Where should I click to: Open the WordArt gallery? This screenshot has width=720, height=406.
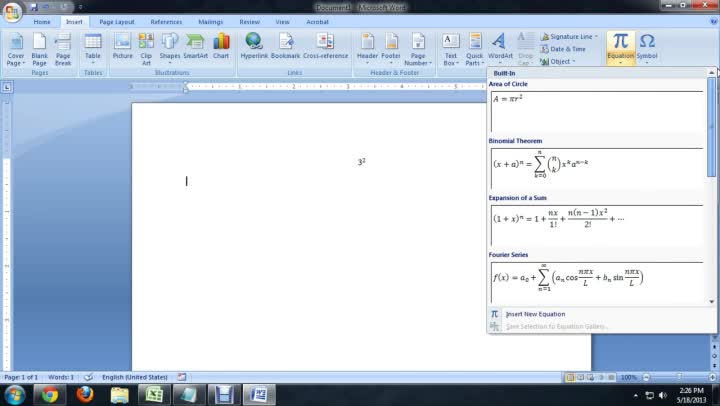(500, 45)
